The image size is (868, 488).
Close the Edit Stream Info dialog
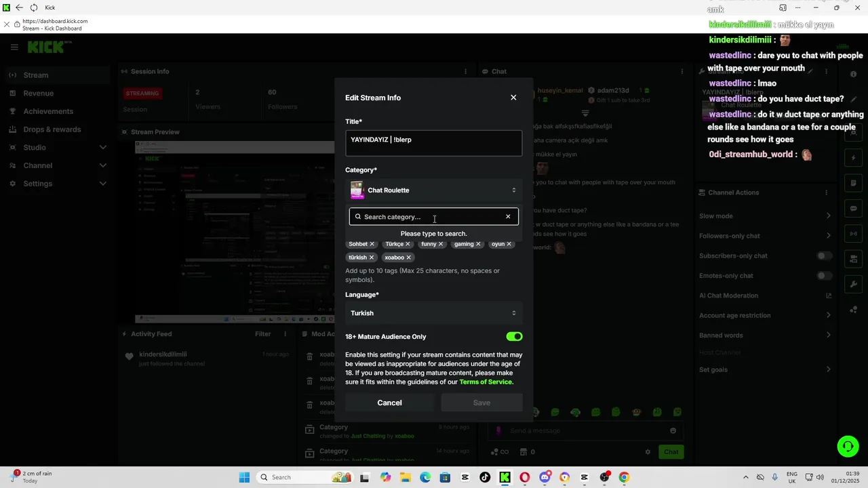pyautogui.click(x=513, y=98)
